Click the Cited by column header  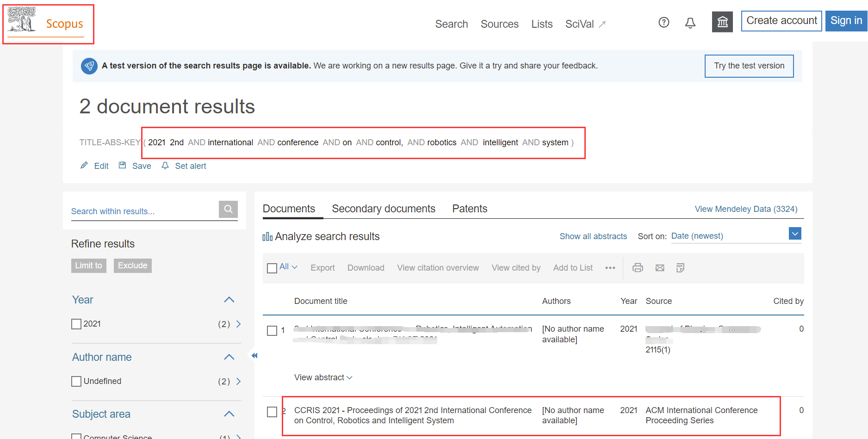(x=788, y=301)
